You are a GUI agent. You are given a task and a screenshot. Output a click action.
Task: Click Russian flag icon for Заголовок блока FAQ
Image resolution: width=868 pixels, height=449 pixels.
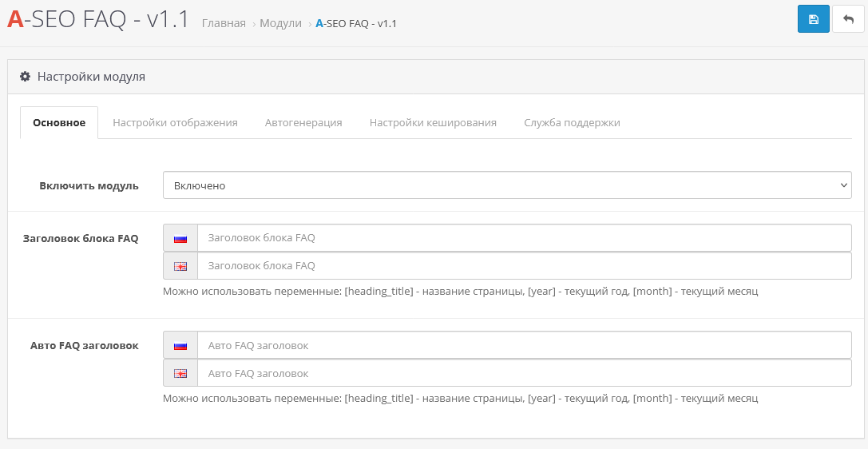tap(180, 238)
